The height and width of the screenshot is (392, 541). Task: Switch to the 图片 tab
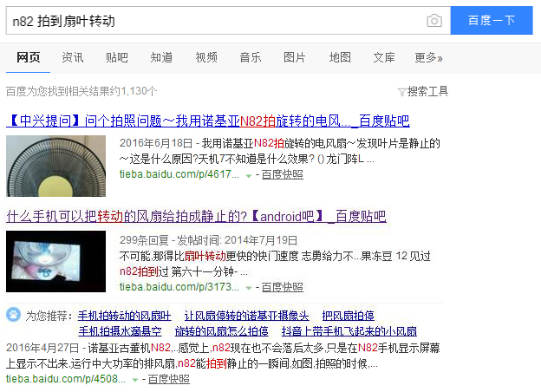pos(295,57)
